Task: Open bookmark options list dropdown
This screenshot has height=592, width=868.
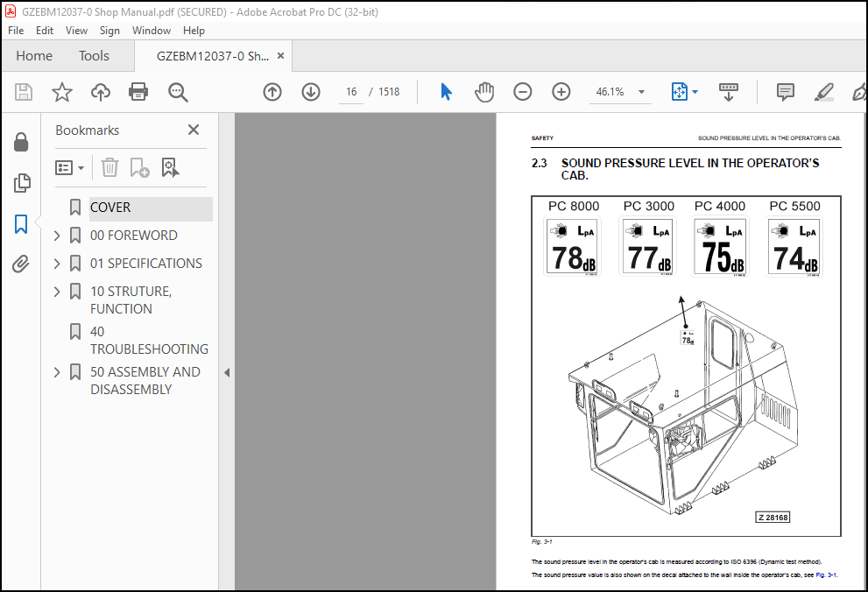Action: coord(69,167)
